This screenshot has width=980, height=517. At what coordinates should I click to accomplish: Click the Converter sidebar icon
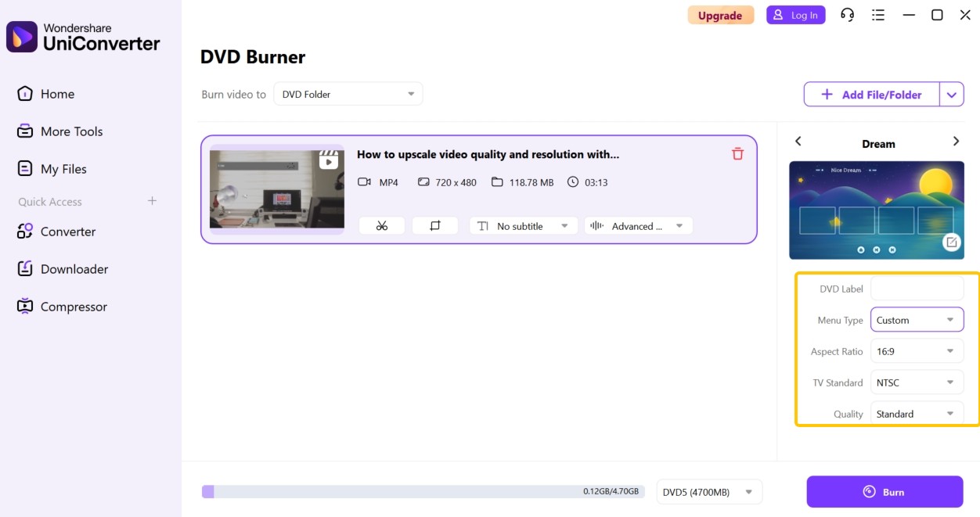25,232
